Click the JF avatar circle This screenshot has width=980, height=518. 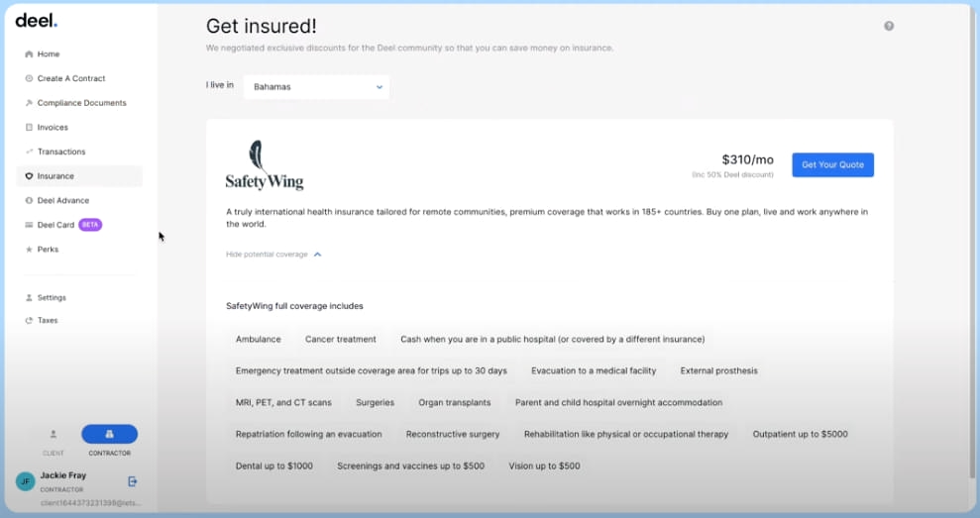click(x=25, y=481)
